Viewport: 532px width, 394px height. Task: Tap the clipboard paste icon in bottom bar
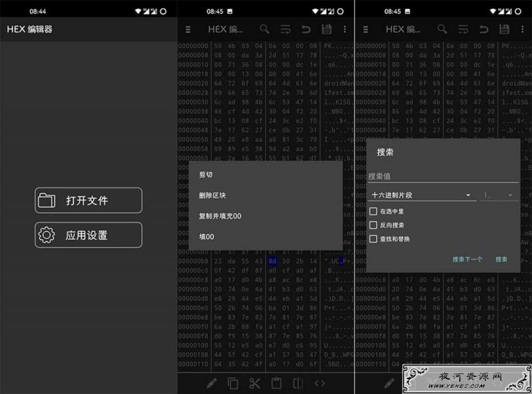pos(276,384)
